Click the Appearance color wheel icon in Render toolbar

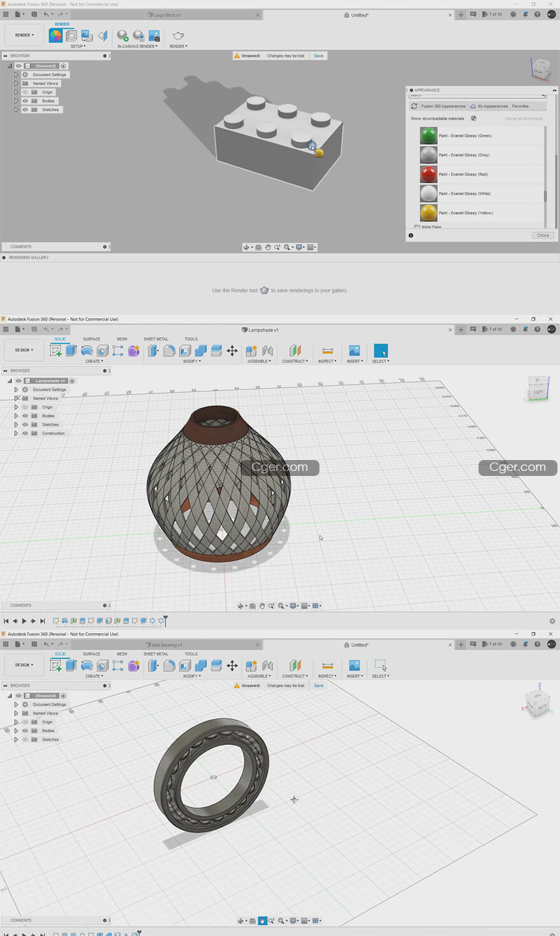point(56,36)
